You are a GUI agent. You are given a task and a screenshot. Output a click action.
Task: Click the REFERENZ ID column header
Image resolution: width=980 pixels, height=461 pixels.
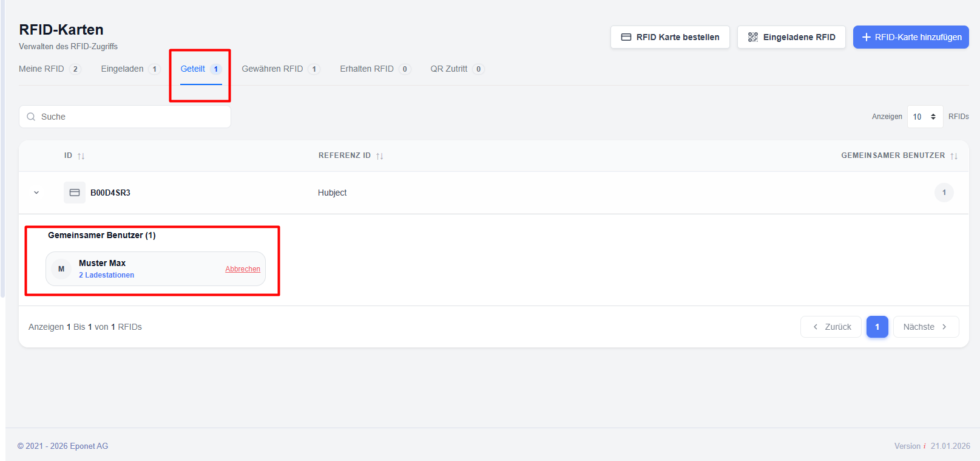[345, 155]
